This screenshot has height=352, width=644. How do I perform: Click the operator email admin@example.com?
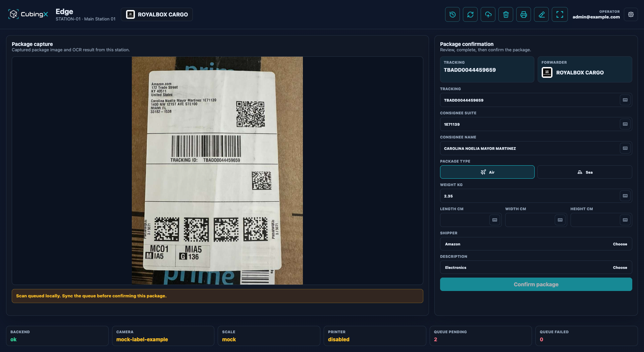[596, 17]
